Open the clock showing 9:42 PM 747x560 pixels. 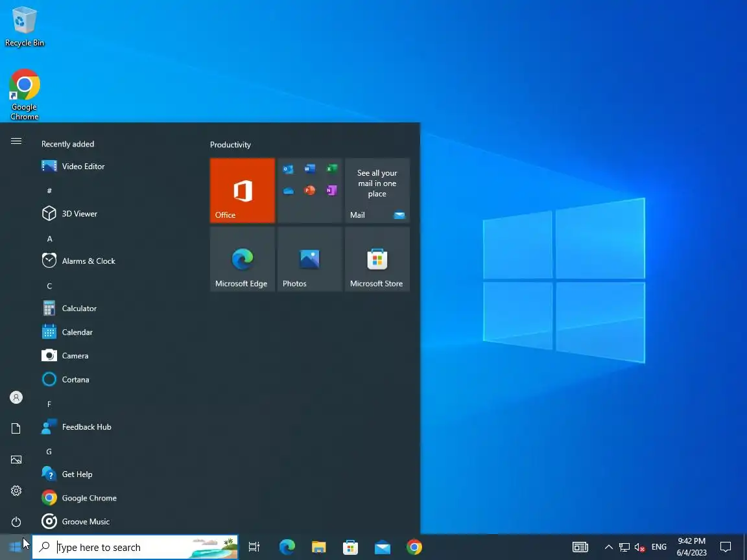692,547
